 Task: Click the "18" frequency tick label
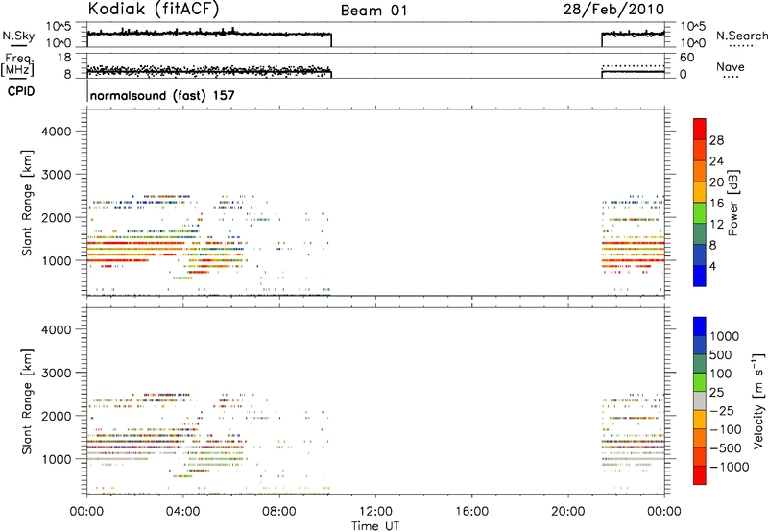click(63, 57)
